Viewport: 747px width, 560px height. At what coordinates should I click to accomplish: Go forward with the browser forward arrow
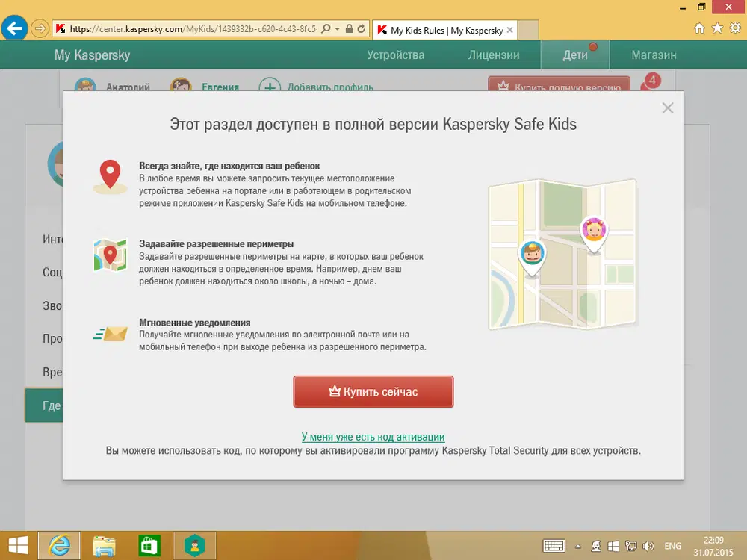(x=40, y=28)
